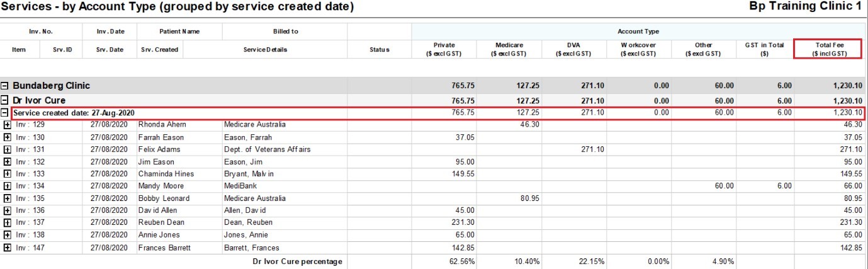The width and height of the screenshot is (868, 269).
Task: Select patient name Mandy Moore
Action: point(161,186)
